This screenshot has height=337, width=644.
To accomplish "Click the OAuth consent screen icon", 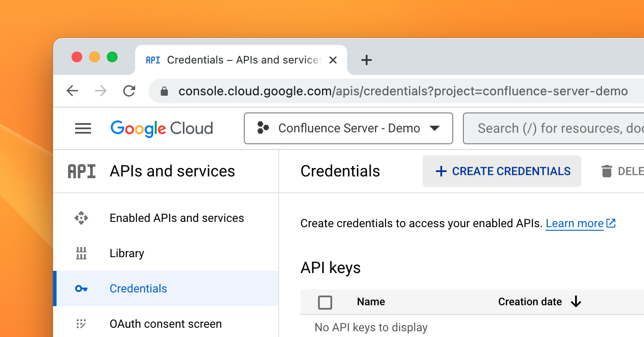I will coord(81,324).
